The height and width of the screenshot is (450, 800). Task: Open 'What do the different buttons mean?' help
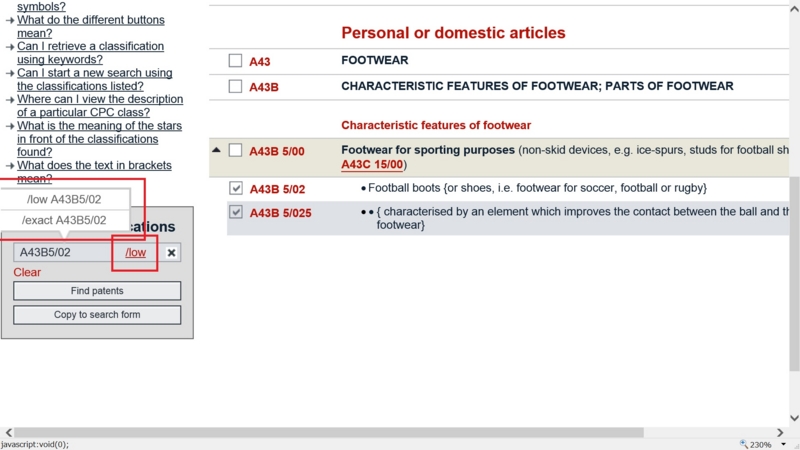coord(91,27)
